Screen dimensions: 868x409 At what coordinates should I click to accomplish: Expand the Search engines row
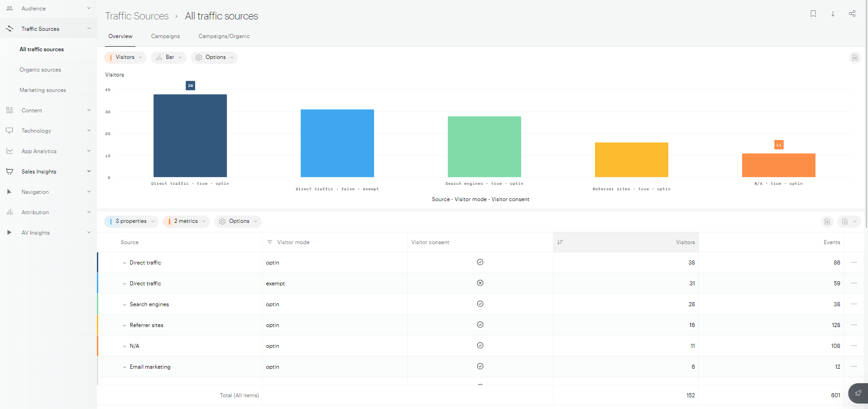coord(125,305)
